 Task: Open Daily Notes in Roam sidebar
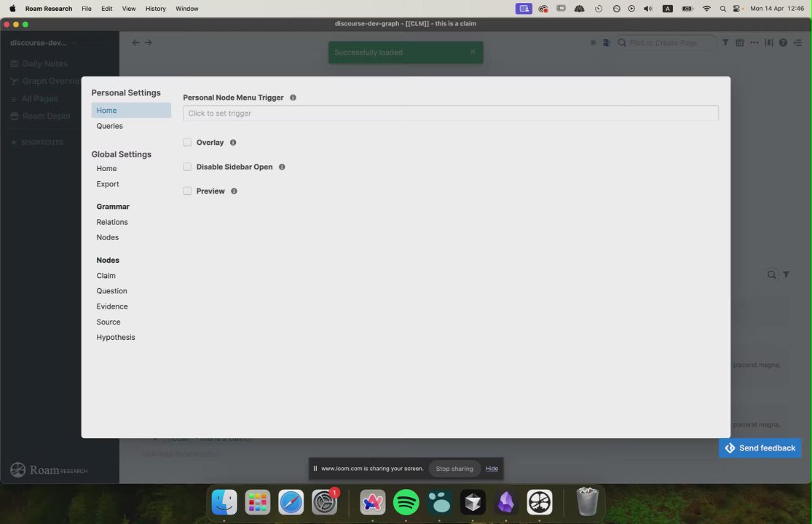tap(39, 63)
